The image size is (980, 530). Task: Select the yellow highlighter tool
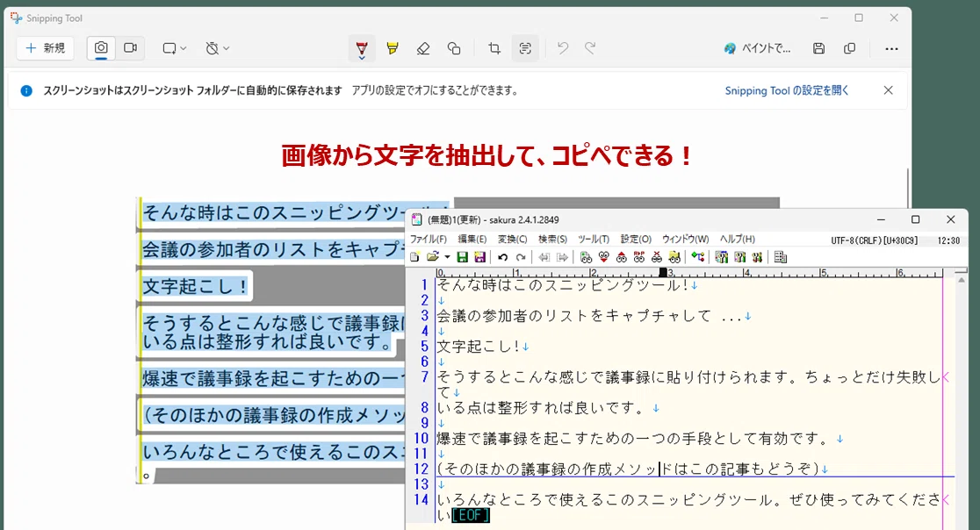(393, 48)
